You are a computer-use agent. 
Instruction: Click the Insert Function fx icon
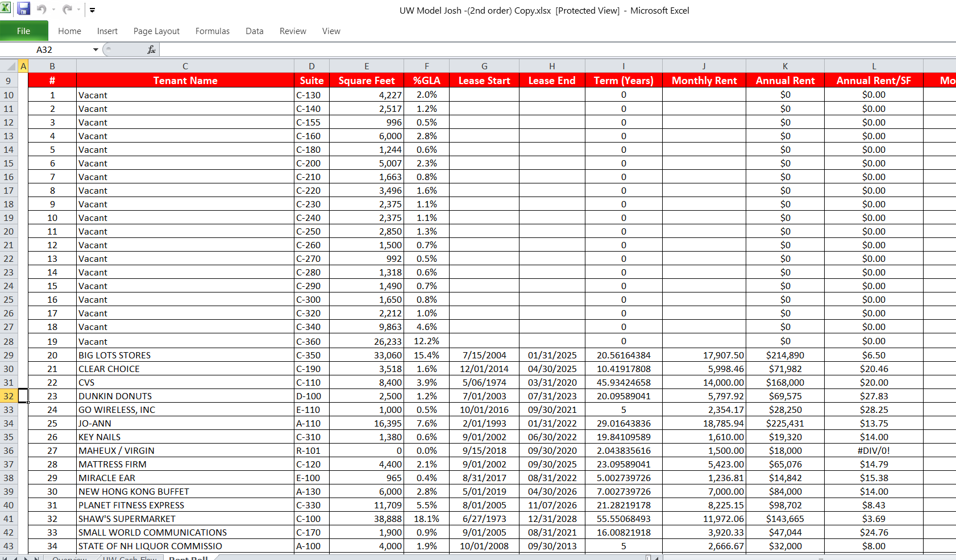coord(151,50)
